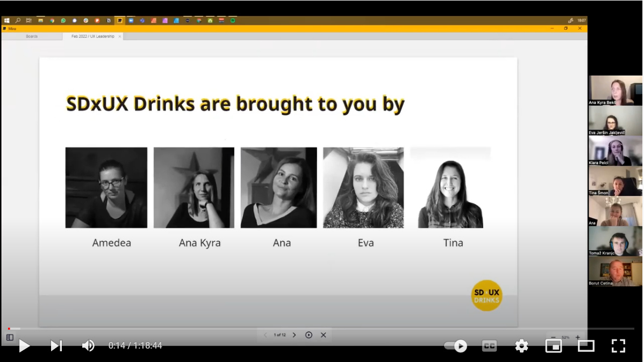Toggle the autoplay switch
Image resolution: width=644 pixels, height=362 pixels.
(456, 346)
